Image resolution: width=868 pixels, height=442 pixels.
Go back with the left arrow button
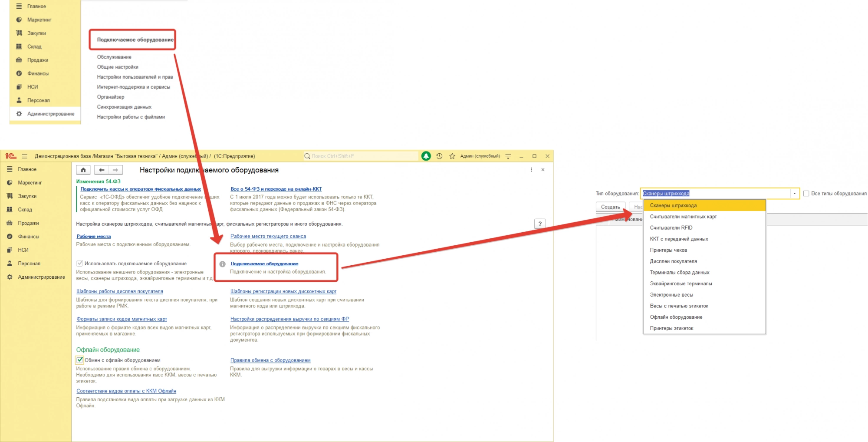101,170
